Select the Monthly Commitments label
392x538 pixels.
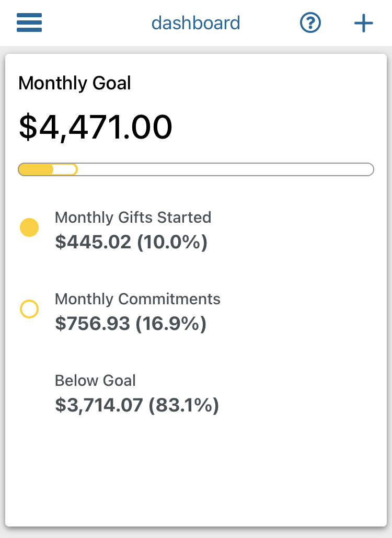point(137,299)
